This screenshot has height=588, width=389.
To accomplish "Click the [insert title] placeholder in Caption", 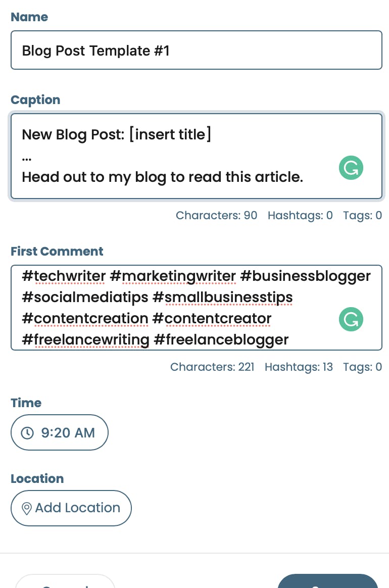I will click(x=169, y=134).
